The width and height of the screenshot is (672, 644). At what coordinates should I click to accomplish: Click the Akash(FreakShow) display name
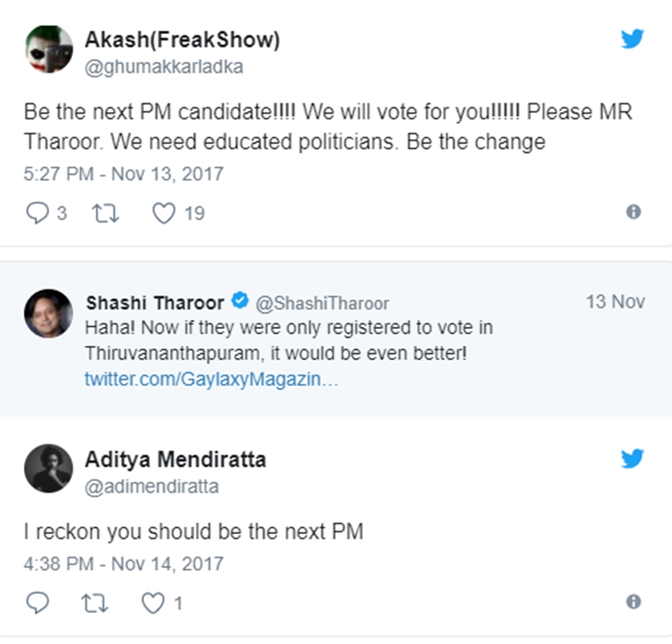(182, 40)
